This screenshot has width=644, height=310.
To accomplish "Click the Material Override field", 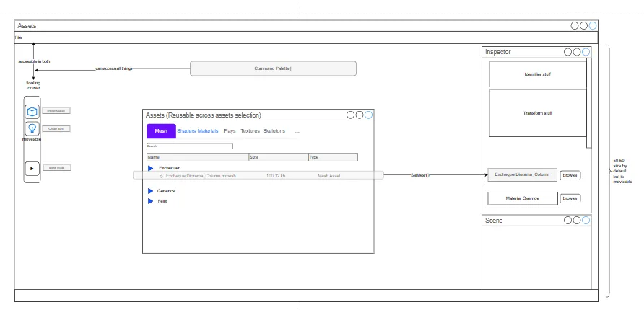I will 523,198.
